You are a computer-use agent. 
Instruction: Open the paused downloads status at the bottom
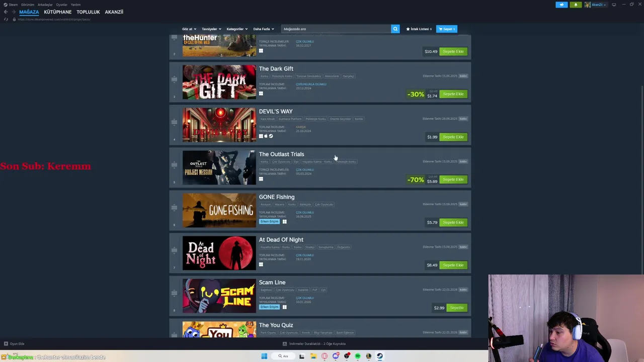[314, 344]
